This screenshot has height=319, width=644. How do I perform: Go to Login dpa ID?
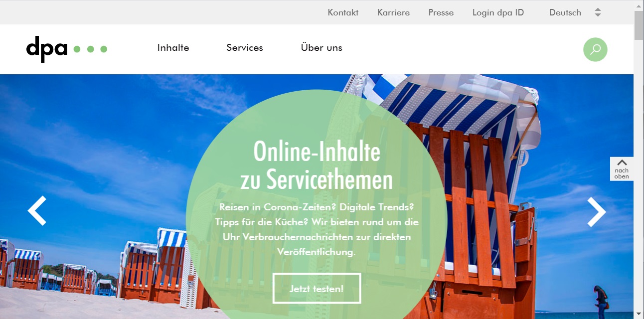coord(498,12)
